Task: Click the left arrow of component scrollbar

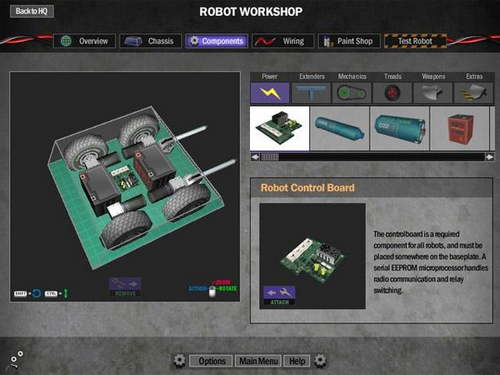Action: tap(255, 157)
